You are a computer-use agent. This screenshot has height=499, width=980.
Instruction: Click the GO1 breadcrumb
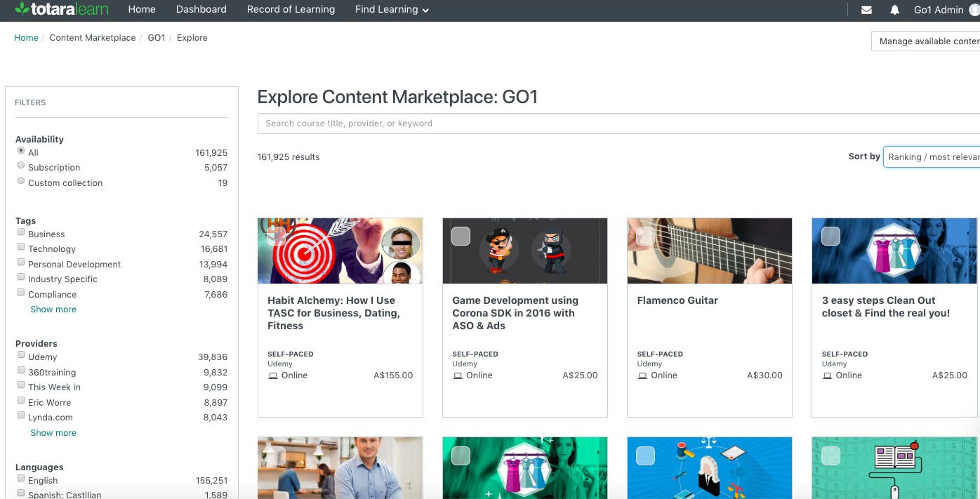coord(157,38)
